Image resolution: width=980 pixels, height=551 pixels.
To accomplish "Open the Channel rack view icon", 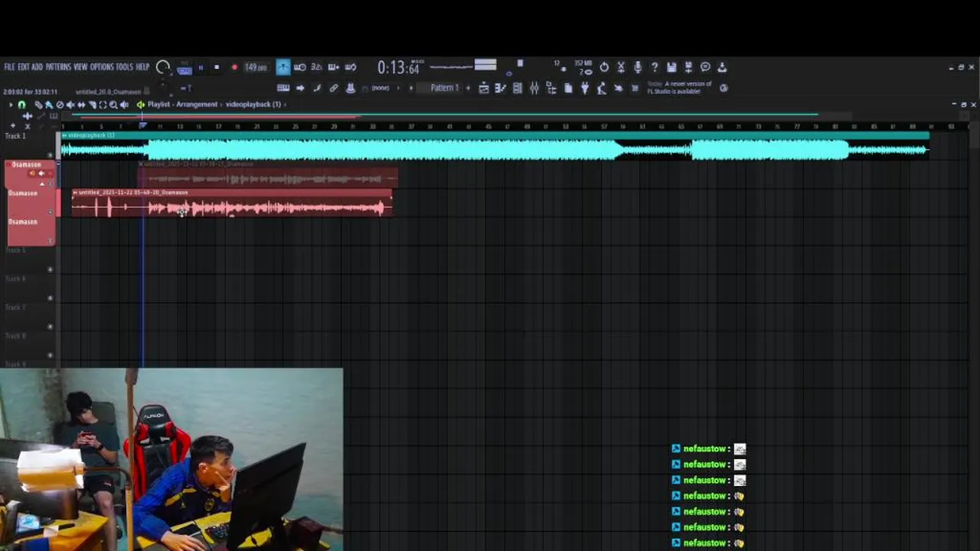I will pyautogui.click(x=518, y=88).
